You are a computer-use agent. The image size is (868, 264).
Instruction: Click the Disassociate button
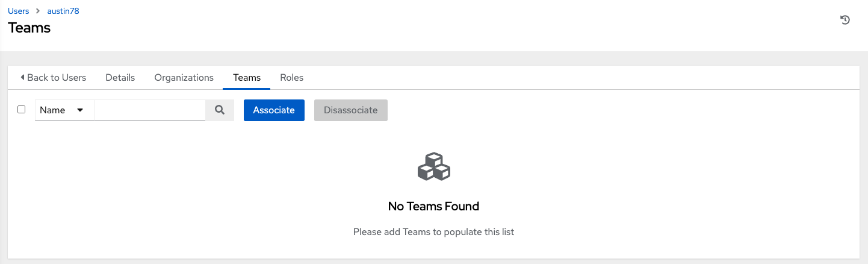tap(351, 110)
